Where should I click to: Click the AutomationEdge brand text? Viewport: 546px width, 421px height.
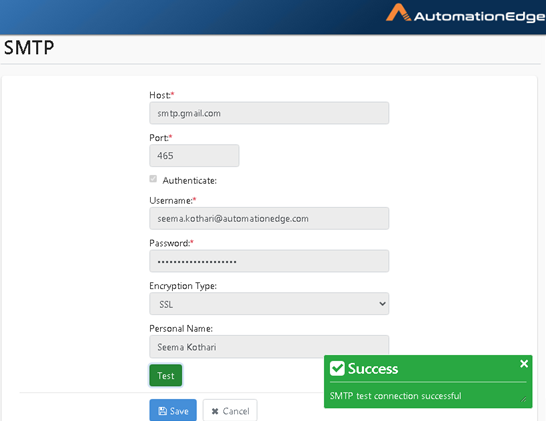point(480,16)
